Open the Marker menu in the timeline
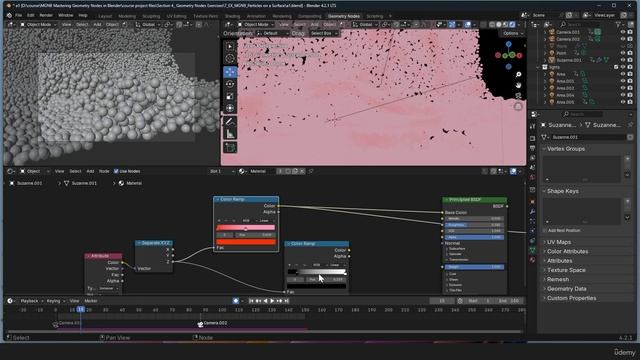This screenshot has height=360, width=640. pyautogui.click(x=91, y=301)
